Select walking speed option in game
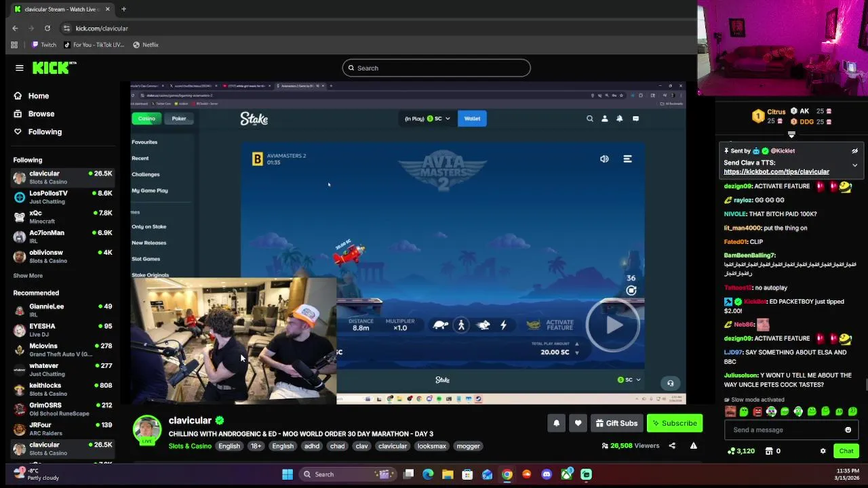Screen dimensions: 868x488 click(x=461, y=325)
